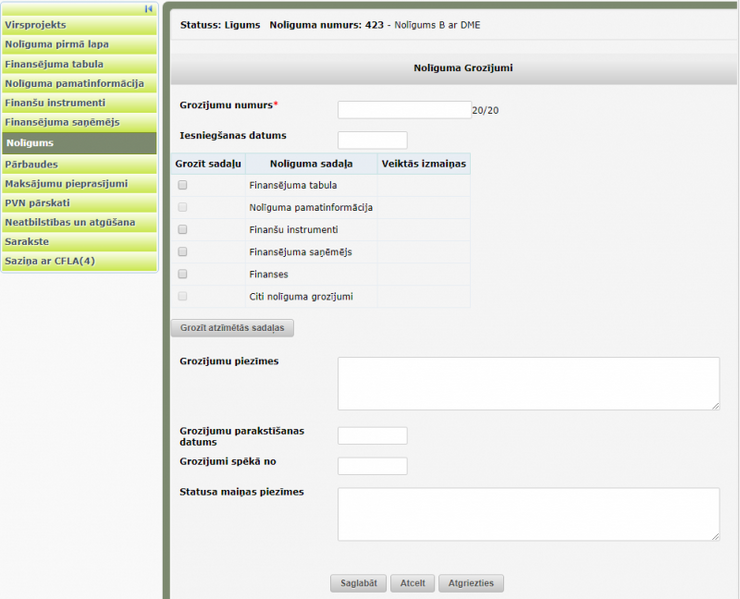Click the Saglabāt button
Image resolution: width=740 pixels, height=599 pixels.
(358, 583)
